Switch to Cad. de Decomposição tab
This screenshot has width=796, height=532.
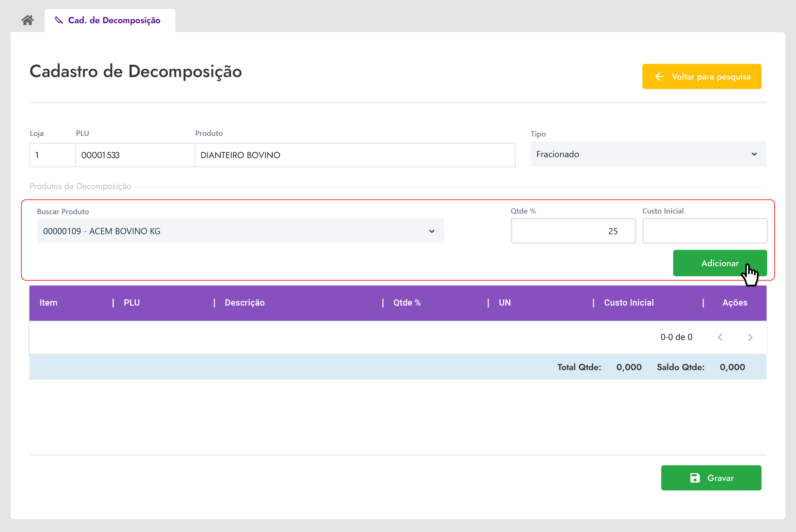pos(114,20)
